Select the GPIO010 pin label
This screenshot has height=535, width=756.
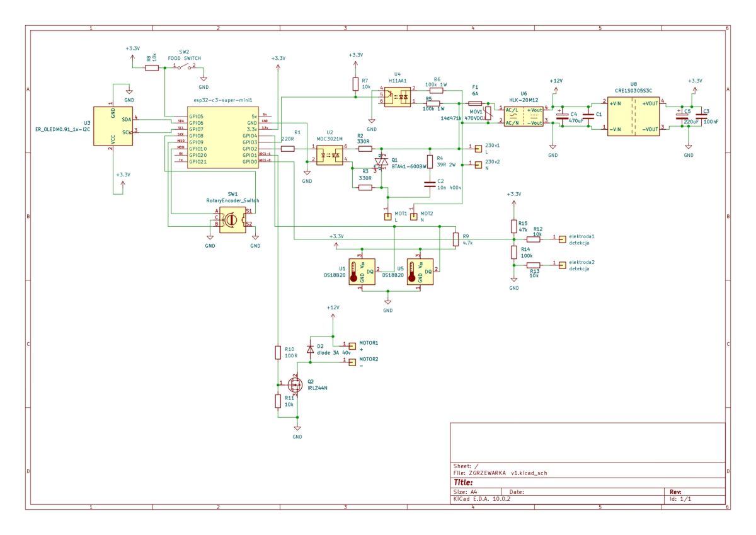coord(198,149)
